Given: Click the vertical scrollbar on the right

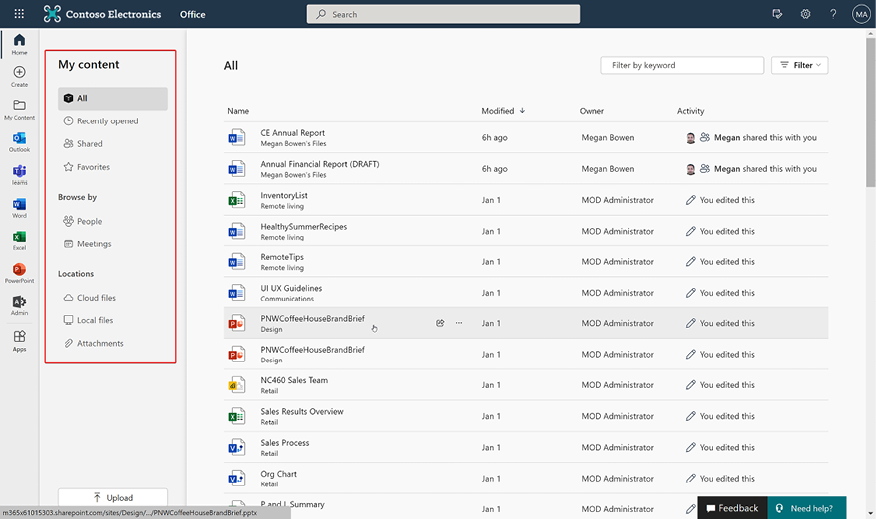Looking at the screenshot, I should click(x=870, y=112).
